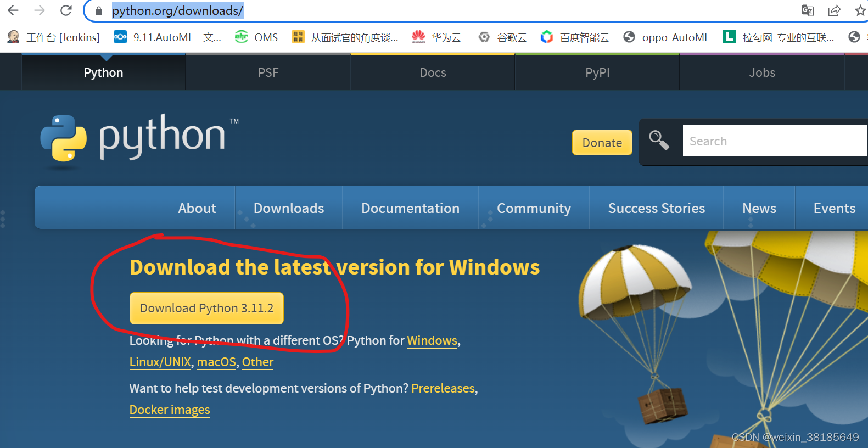Open the Documentation menu
The width and height of the screenshot is (868, 448).
[x=411, y=208]
